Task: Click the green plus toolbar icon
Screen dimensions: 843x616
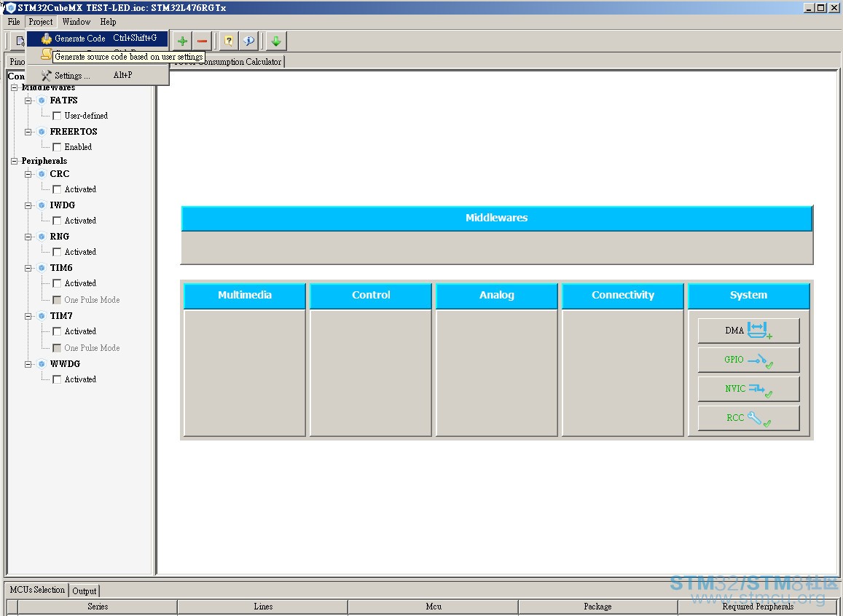Action: 182,41
